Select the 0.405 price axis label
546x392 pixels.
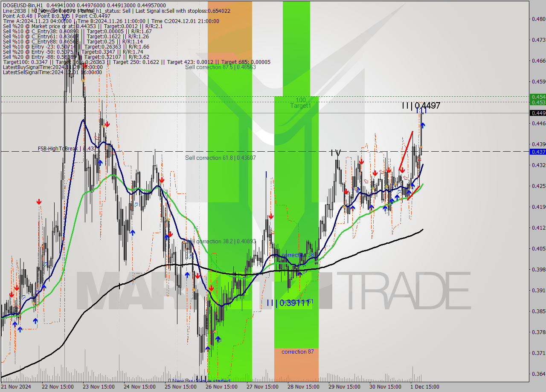(538, 248)
